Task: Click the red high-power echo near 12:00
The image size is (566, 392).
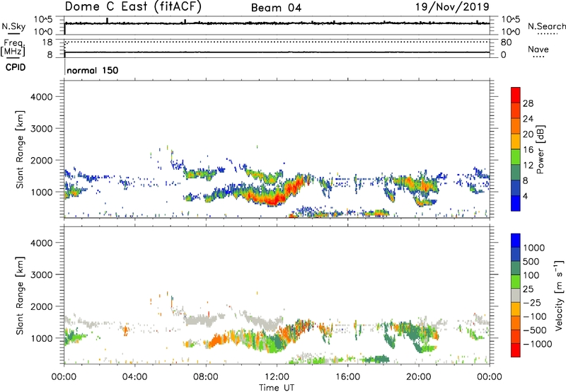Action: click(276, 198)
